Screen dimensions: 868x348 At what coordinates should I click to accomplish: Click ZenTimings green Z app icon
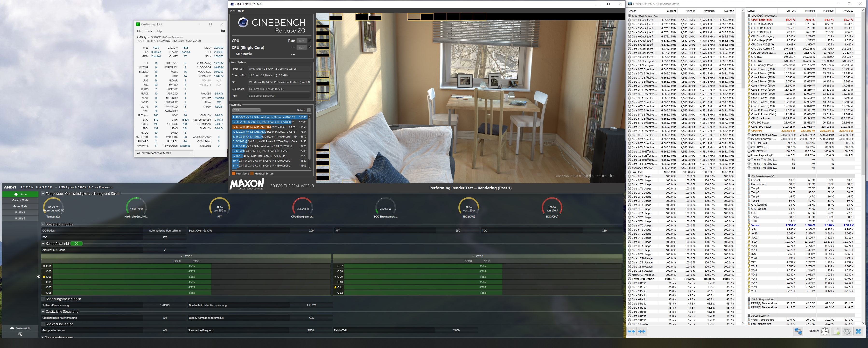(x=138, y=24)
